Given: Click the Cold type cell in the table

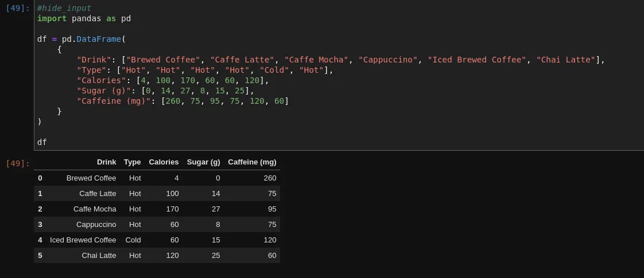Looking at the screenshot, I should pyautogui.click(x=133, y=240).
